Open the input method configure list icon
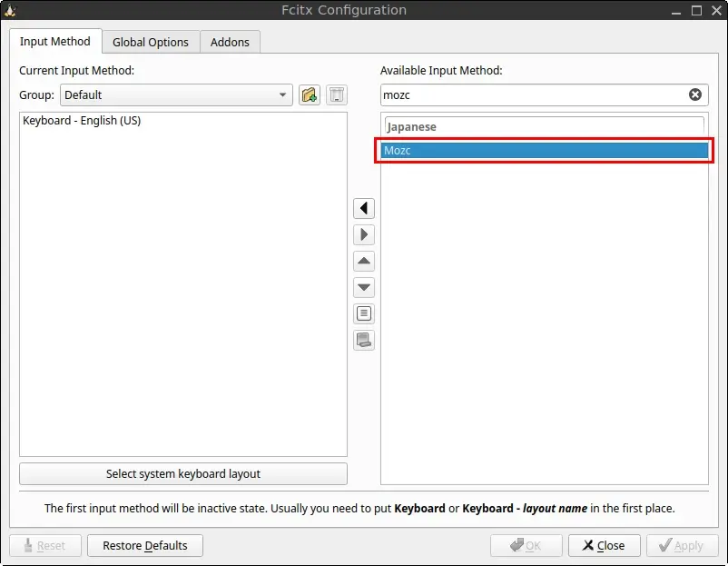This screenshot has height=566, width=728. click(x=364, y=313)
